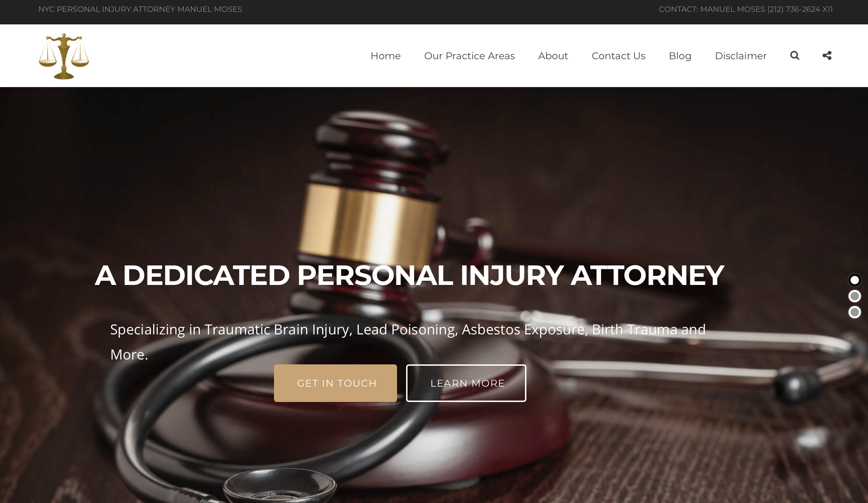The height and width of the screenshot is (503, 868).
Task: Open the Home menu item
Action: click(386, 56)
